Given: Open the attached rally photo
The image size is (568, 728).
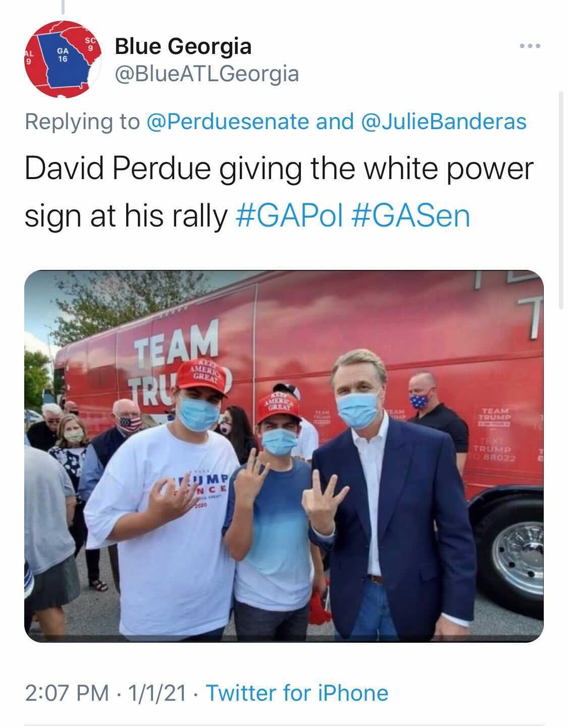Looking at the screenshot, I should pos(284,456).
